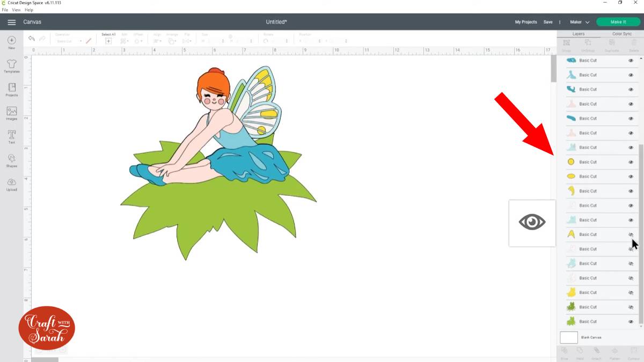Open the Help menu

coord(29,10)
